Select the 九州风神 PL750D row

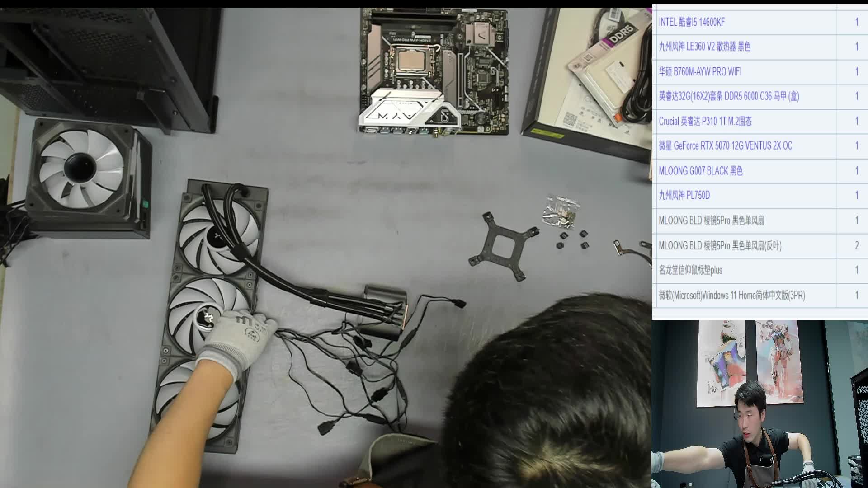(684, 195)
